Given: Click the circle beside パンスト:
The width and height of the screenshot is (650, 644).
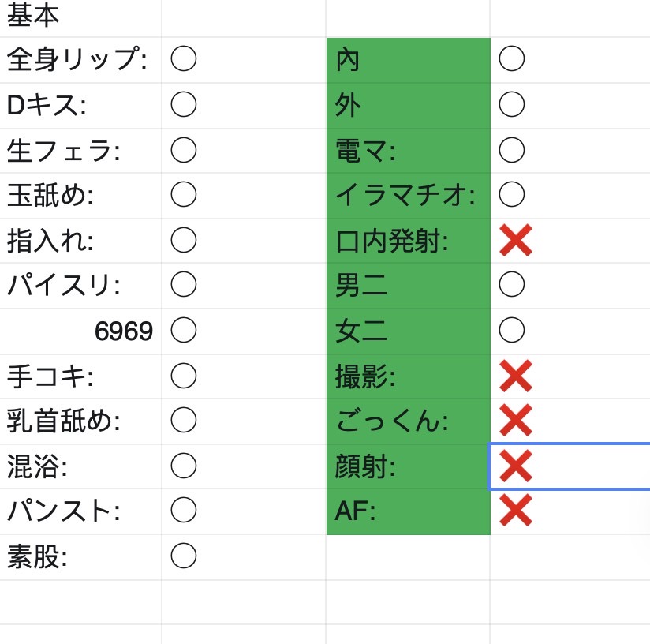Looking at the screenshot, I should 184,510.
